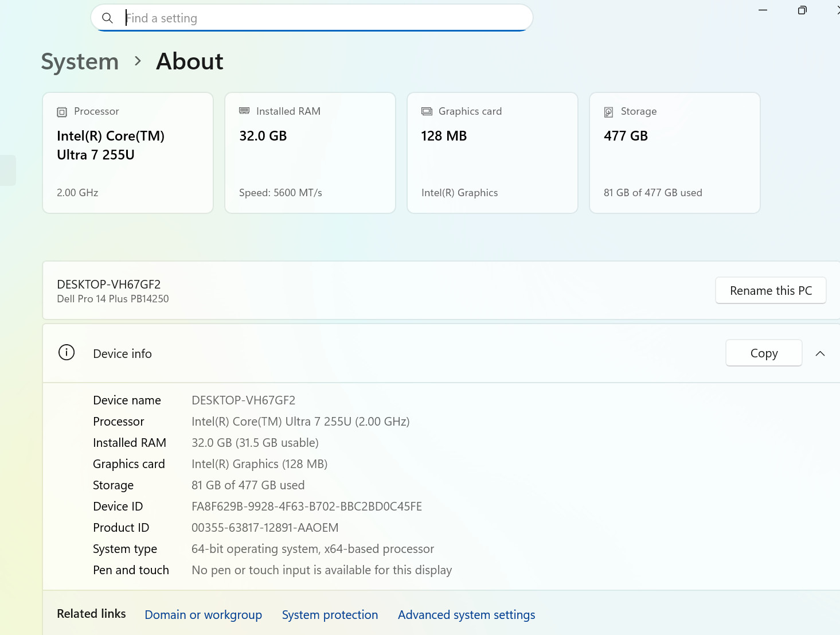The height and width of the screenshot is (635, 840).
Task: Click 81 GB of 477 GB used in Storage card
Action: point(653,193)
